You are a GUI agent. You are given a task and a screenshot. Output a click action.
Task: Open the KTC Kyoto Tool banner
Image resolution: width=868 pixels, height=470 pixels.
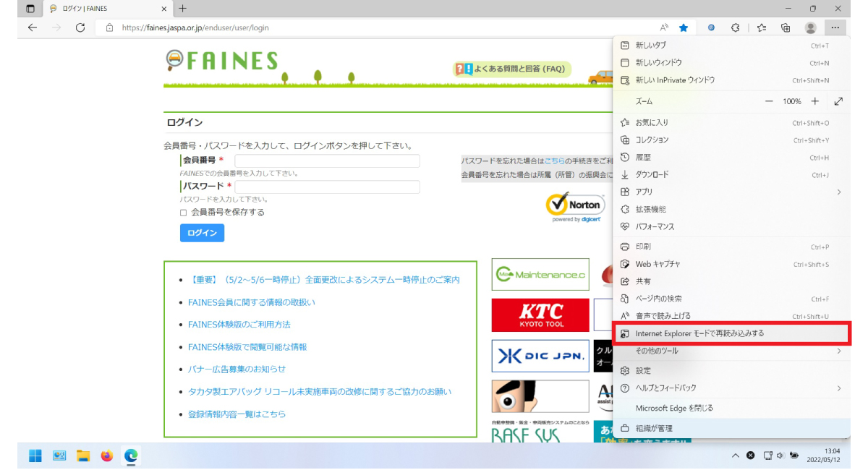(540, 315)
